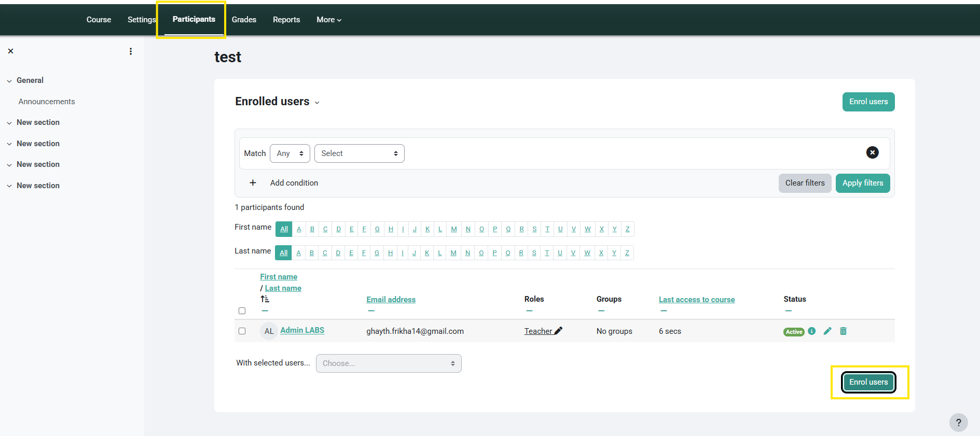Tick the select-all participants checkbox
This screenshot has width=980, height=436.
click(x=242, y=311)
